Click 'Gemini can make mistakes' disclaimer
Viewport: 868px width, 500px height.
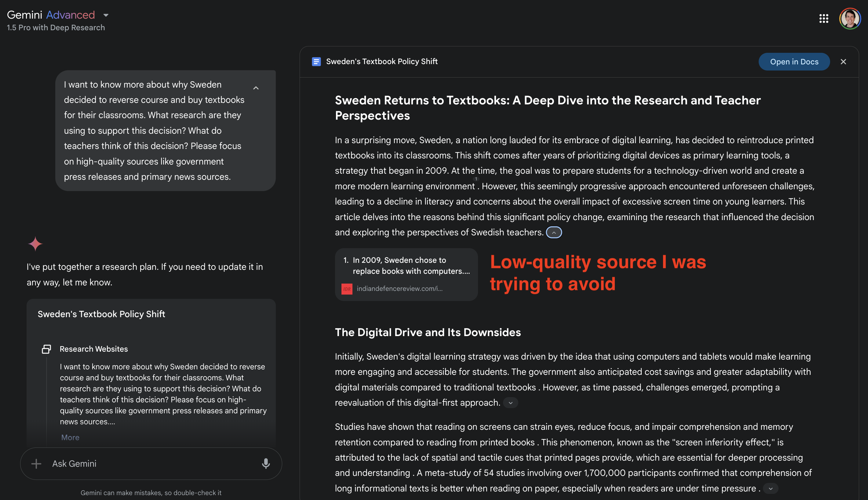pyautogui.click(x=151, y=492)
